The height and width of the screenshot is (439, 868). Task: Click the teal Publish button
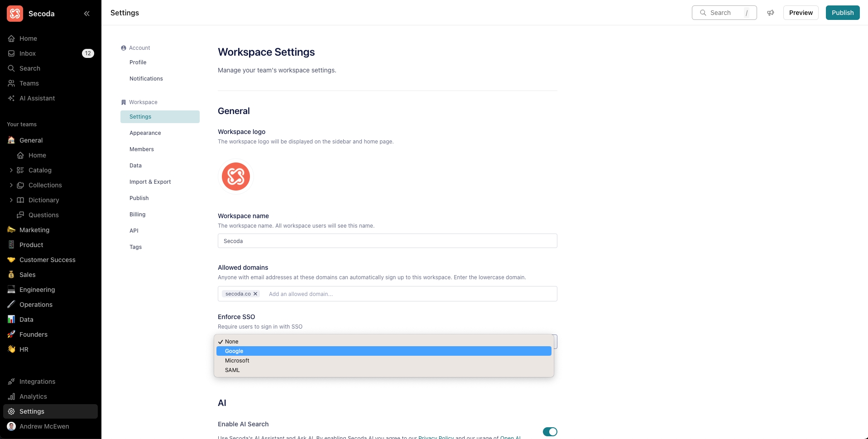pyautogui.click(x=842, y=13)
